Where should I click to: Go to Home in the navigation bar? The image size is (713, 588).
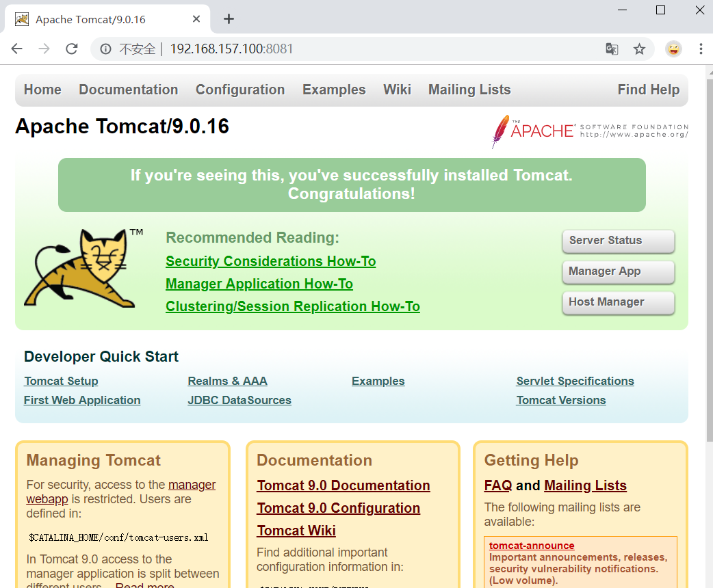click(42, 90)
